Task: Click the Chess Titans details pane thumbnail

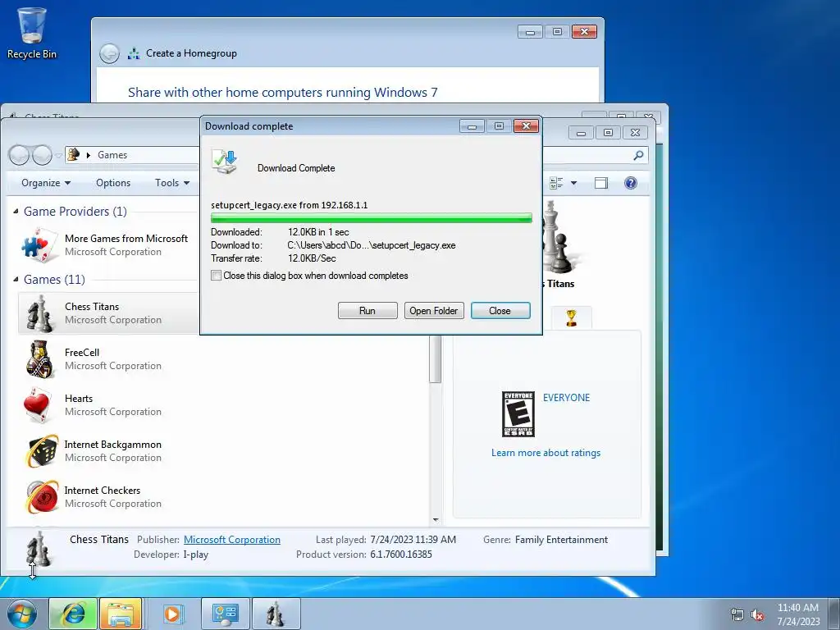Action: (x=39, y=549)
